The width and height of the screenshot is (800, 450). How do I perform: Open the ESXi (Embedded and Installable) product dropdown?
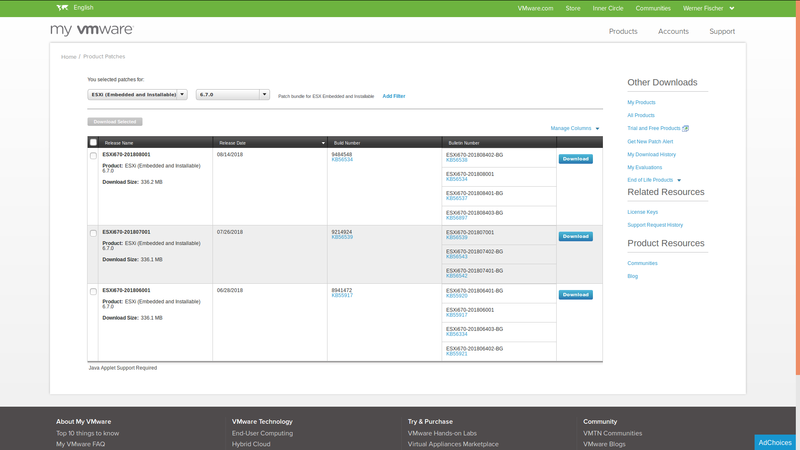(137, 94)
